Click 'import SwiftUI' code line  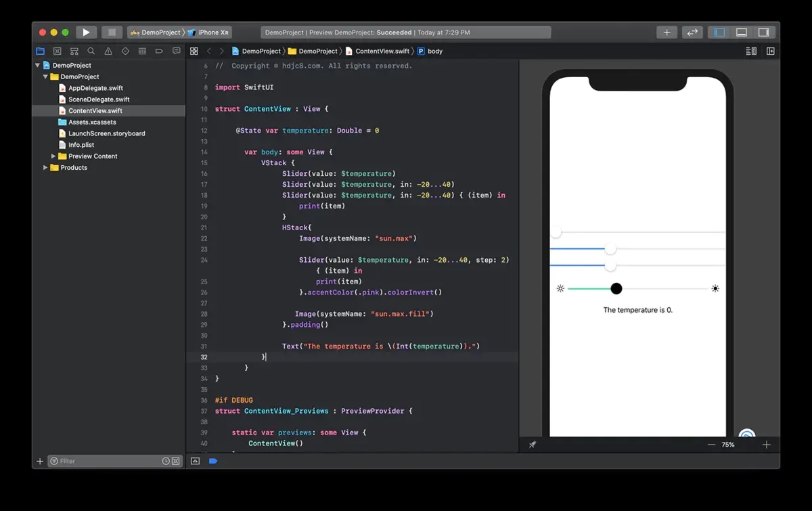244,87
